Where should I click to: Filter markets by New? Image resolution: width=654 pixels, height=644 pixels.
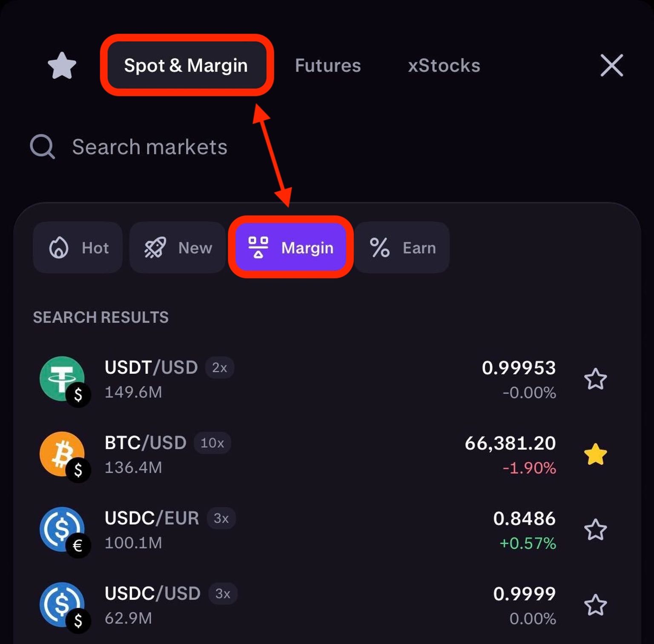pyautogui.click(x=177, y=248)
